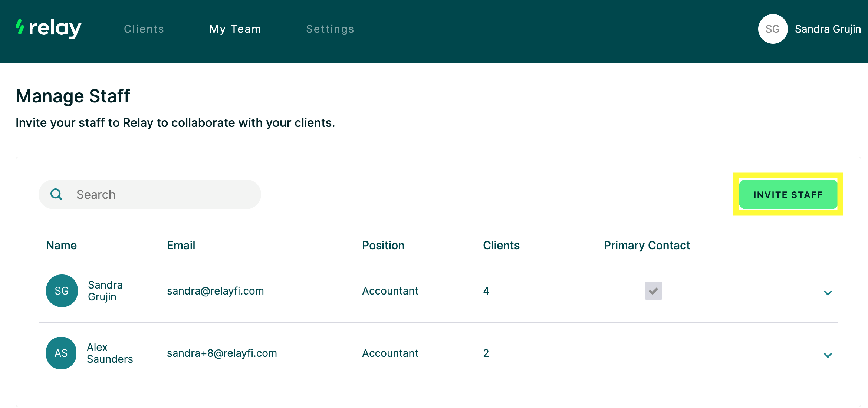Click the Invite Staff button
The height and width of the screenshot is (408, 868).
[788, 194]
